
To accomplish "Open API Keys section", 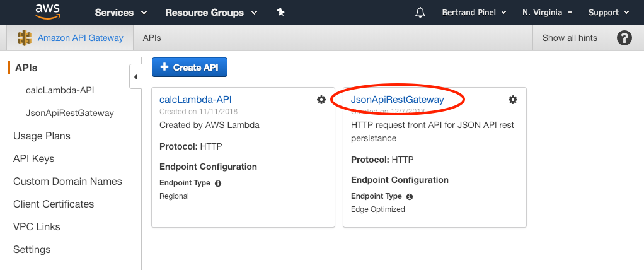I will point(33,159).
